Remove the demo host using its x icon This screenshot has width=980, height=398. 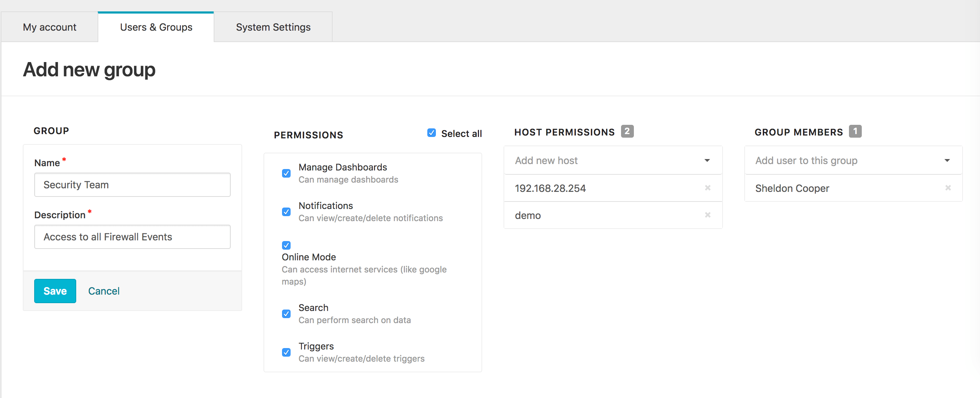(707, 215)
